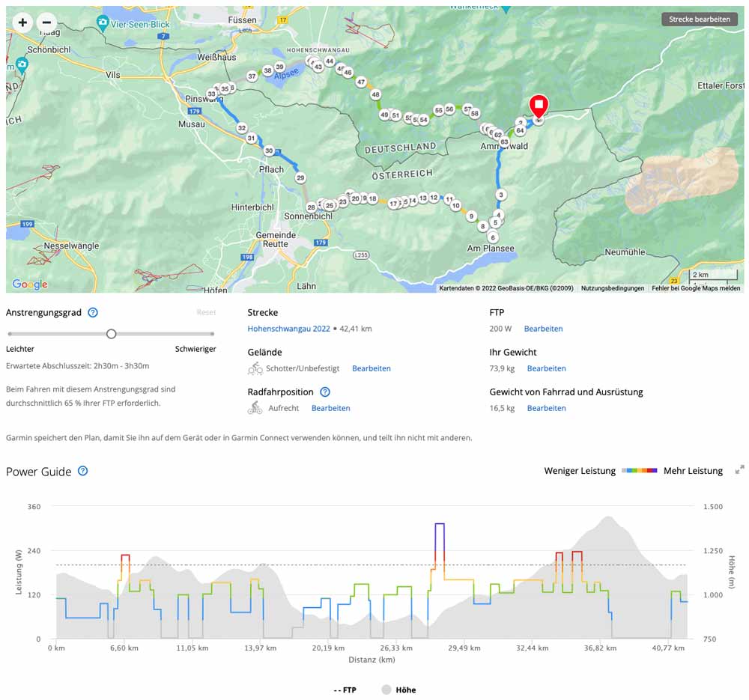Edit the Gelände terrain setting
Image resolution: width=749 pixels, height=700 pixels.
(x=371, y=368)
